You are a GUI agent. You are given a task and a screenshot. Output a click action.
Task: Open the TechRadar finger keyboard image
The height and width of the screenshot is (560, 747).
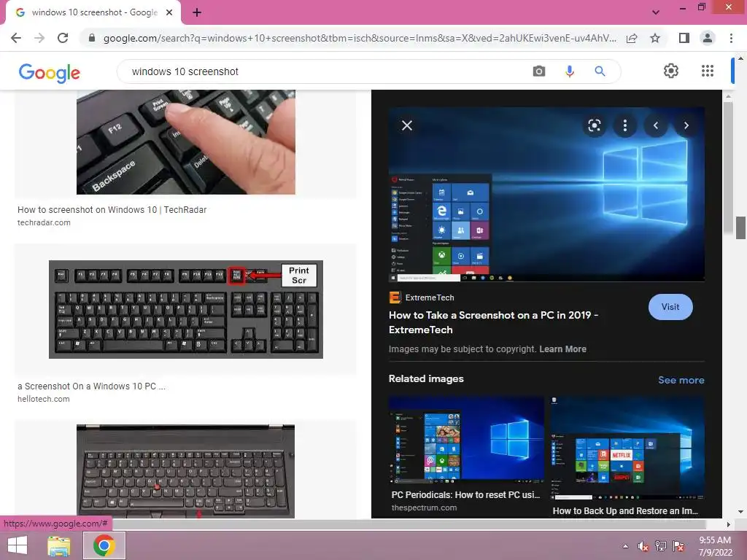(186, 142)
